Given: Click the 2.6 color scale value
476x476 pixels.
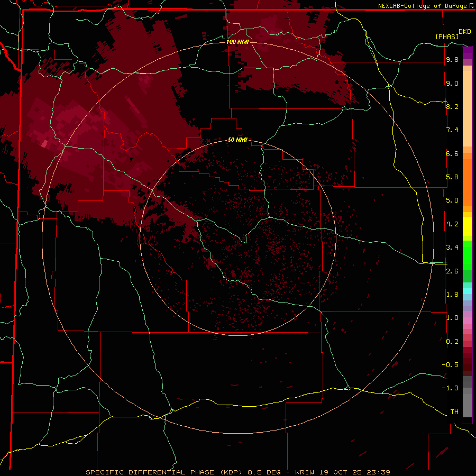Looking at the screenshot, I should pos(452,271).
